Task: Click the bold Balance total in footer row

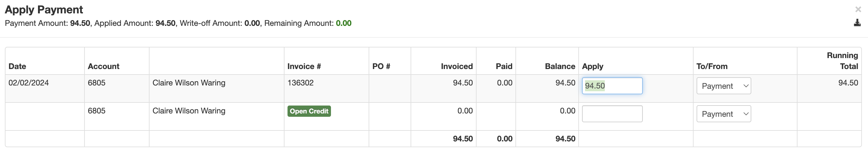Action: click(x=565, y=139)
